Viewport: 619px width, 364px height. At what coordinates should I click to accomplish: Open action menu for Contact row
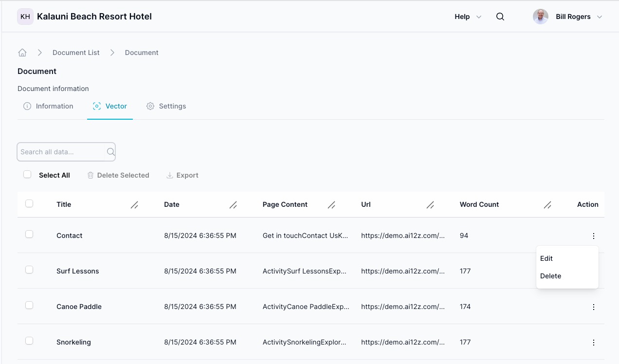[593, 236]
